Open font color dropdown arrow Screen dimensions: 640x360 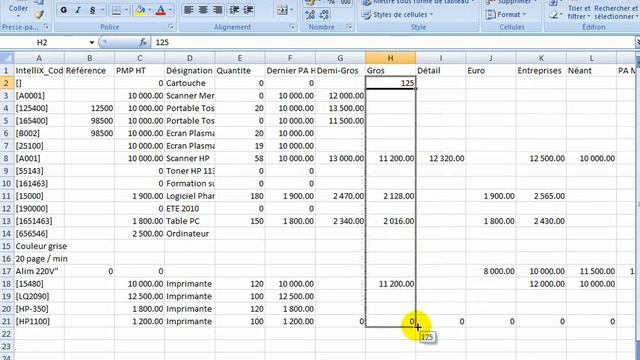[x=171, y=10]
